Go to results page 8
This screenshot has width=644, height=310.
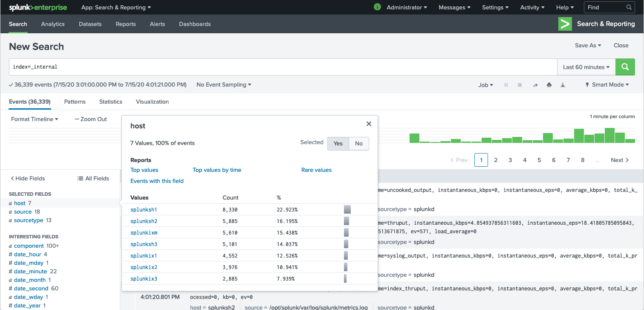[583, 160]
